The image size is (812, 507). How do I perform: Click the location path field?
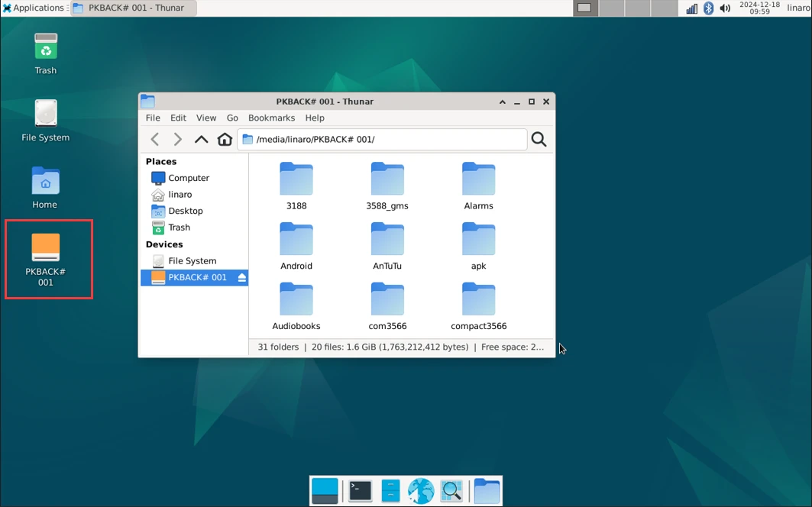(x=382, y=139)
